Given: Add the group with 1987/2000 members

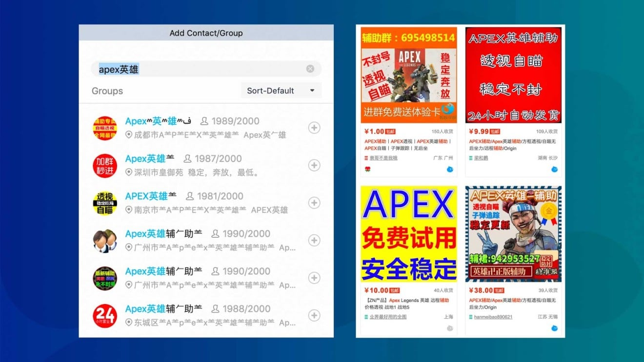Looking at the screenshot, I should [x=314, y=165].
